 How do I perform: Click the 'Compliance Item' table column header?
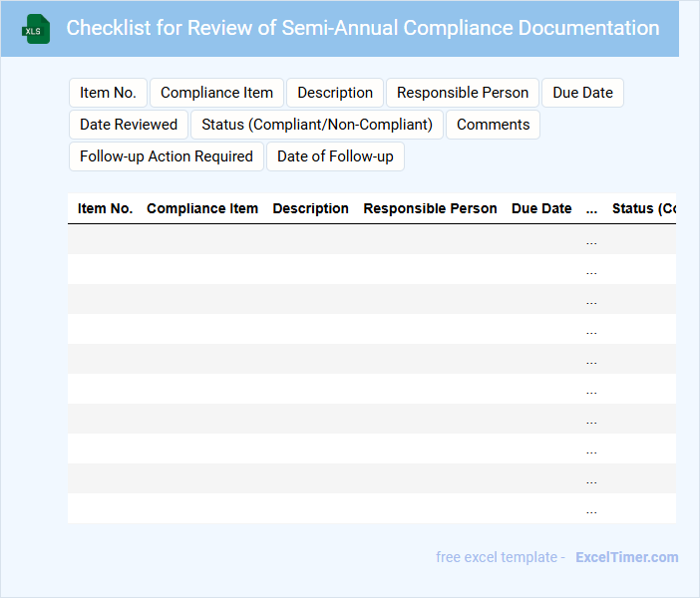pos(202,208)
